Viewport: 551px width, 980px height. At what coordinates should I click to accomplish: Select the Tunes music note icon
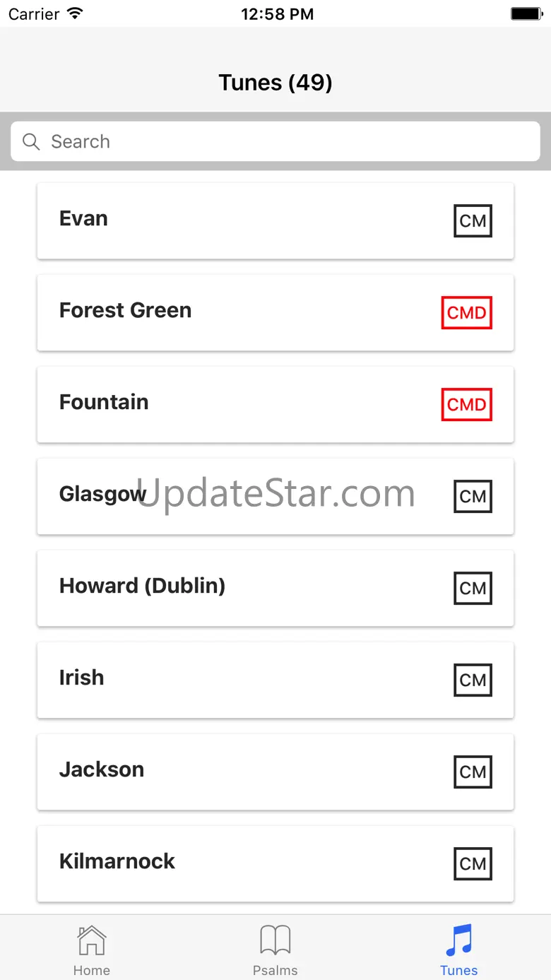[459, 941]
